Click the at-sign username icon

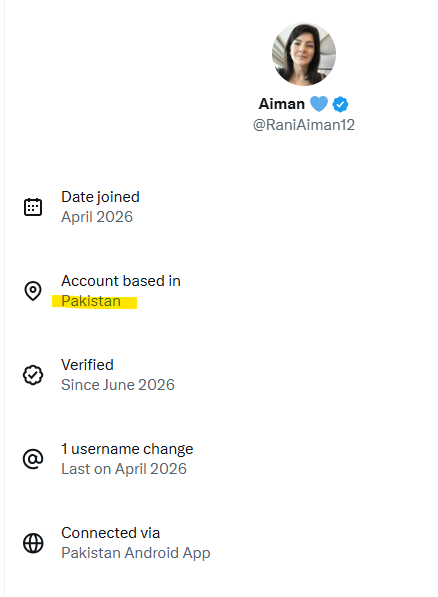pyautogui.click(x=33, y=459)
